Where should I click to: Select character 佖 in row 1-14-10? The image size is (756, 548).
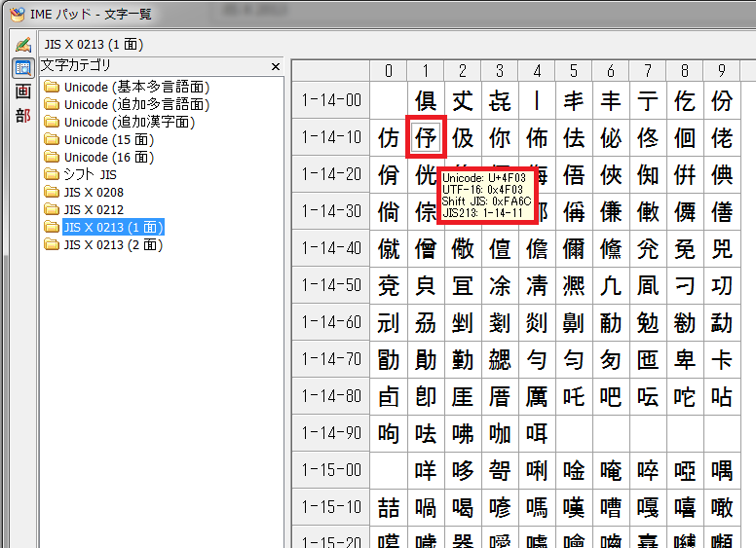click(611, 137)
